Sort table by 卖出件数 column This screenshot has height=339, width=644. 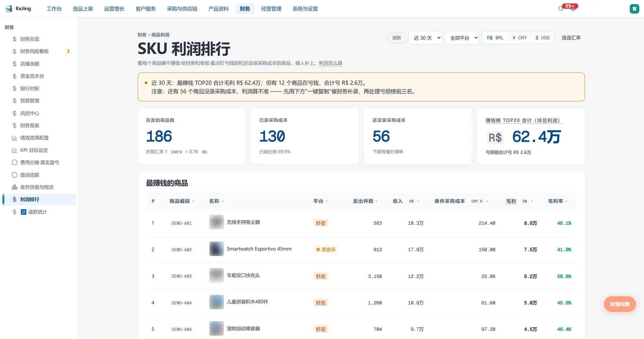point(365,201)
